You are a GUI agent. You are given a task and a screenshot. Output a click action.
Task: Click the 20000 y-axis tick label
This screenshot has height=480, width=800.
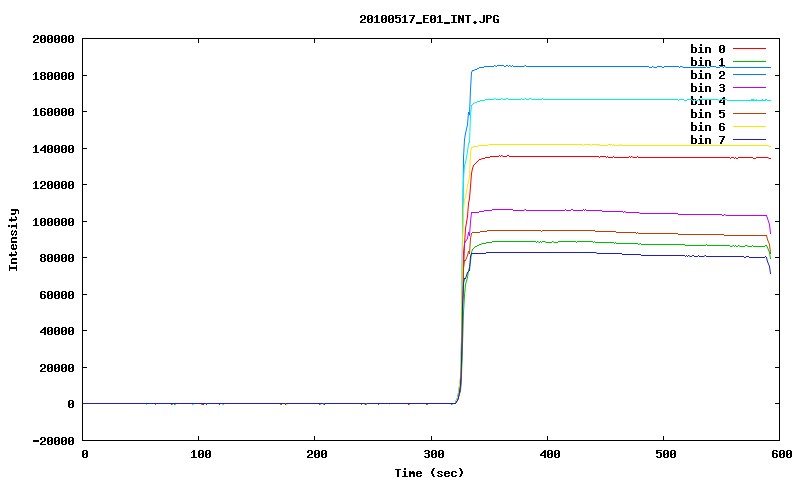tap(57, 368)
